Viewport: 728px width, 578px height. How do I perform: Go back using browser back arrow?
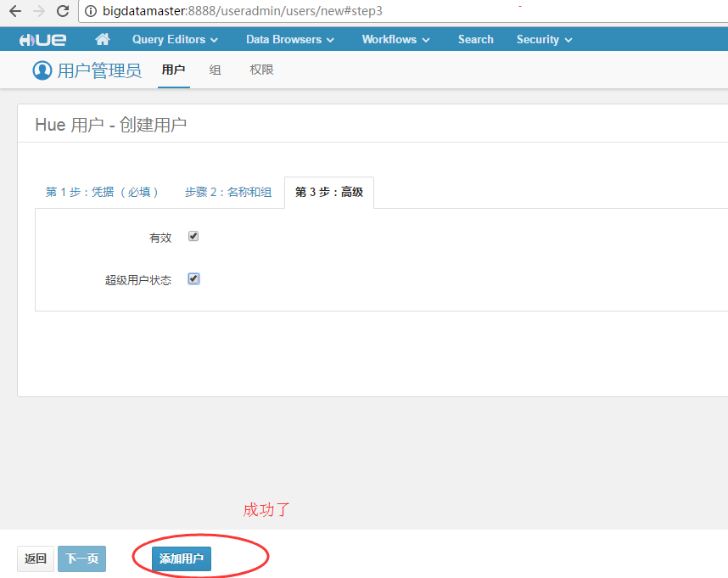tap(15, 11)
